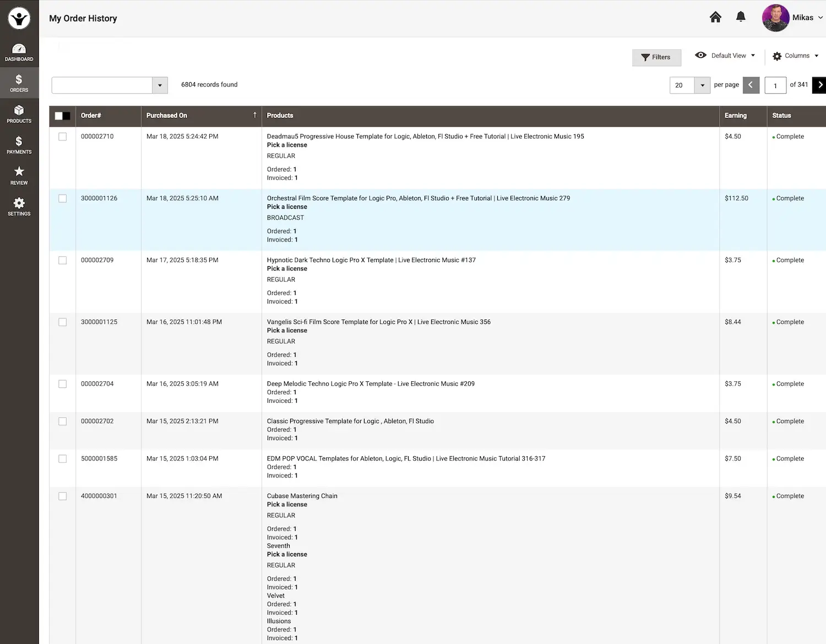Open Payments section in sidebar
Viewport: 826px width, 644px height.
coord(19,145)
